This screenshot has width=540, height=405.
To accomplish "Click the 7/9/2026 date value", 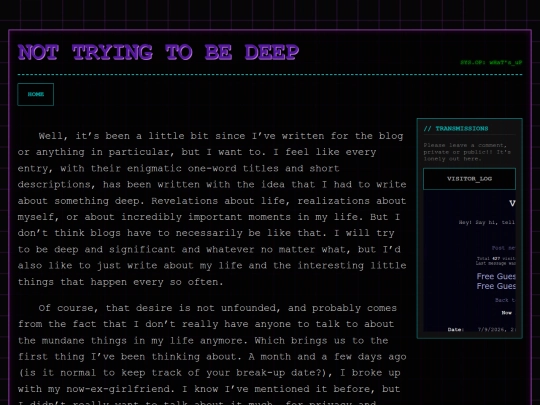I will coord(497,330).
